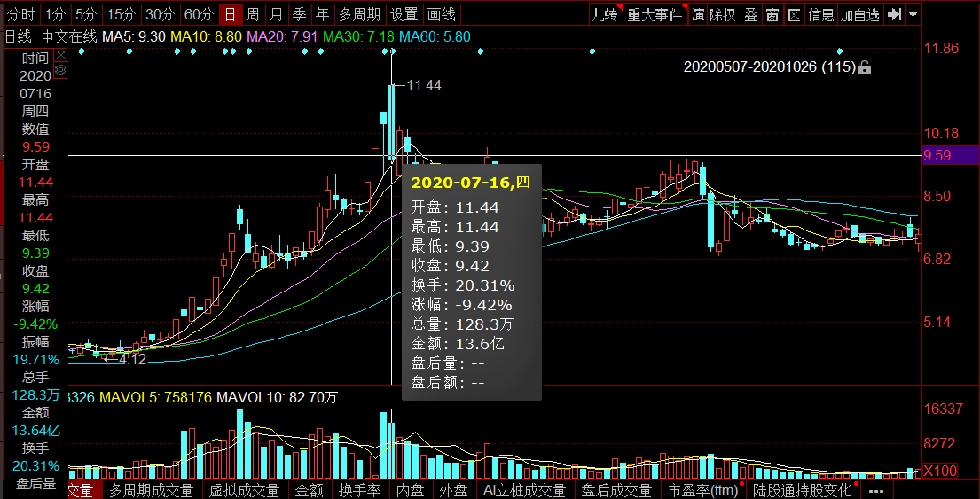Select the 陆股通持股变化 indicator tab
The image size is (980, 499).
click(804, 490)
